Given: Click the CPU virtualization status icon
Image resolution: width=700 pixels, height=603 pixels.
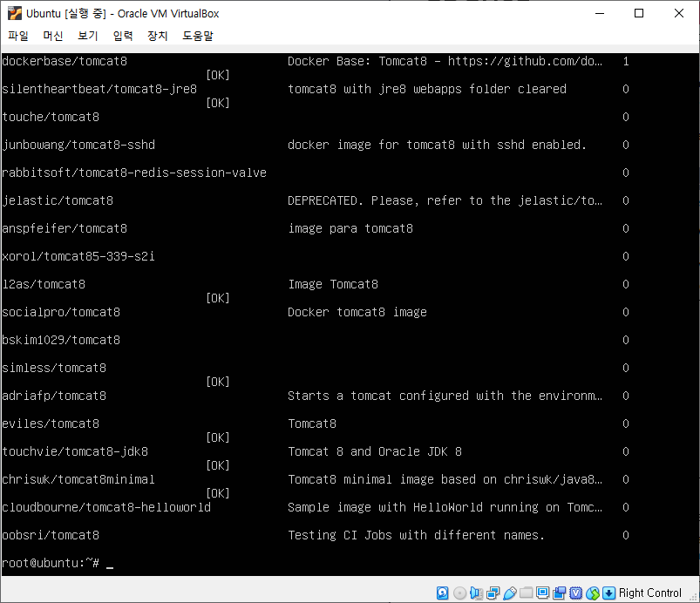Looking at the screenshot, I should (576, 593).
